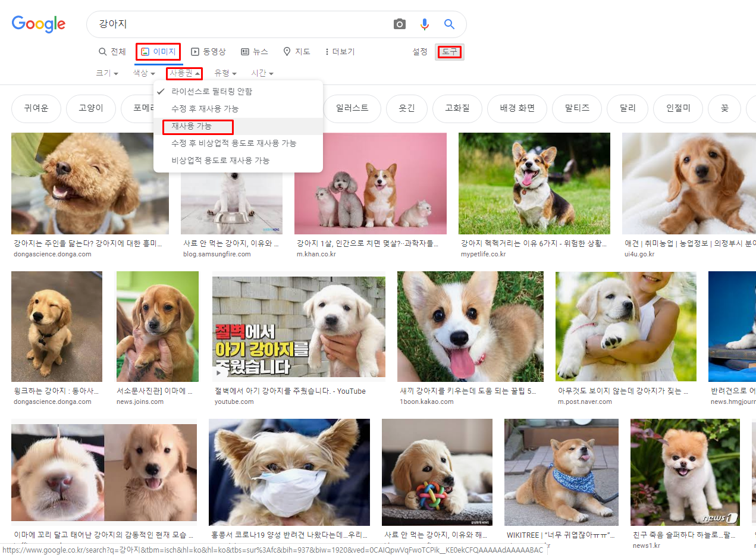Start voice search with microphone icon
This screenshot has height=555, width=756.
pyautogui.click(x=425, y=24)
